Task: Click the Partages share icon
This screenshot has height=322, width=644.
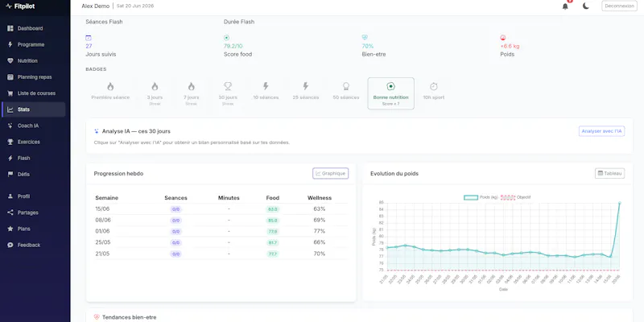Action: [x=10, y=213]
